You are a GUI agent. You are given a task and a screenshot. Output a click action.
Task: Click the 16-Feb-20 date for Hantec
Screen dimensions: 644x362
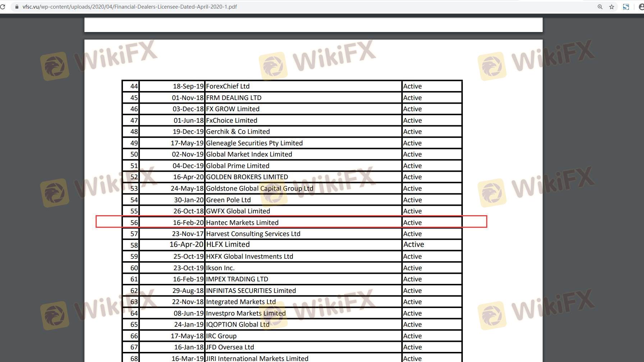click(188, 223)
